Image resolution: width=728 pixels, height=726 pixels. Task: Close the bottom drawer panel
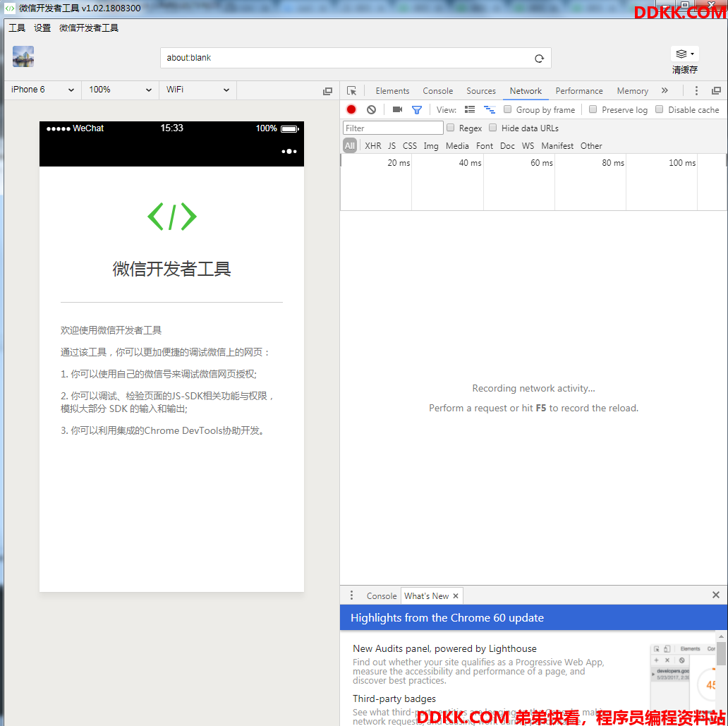[716, 595]
